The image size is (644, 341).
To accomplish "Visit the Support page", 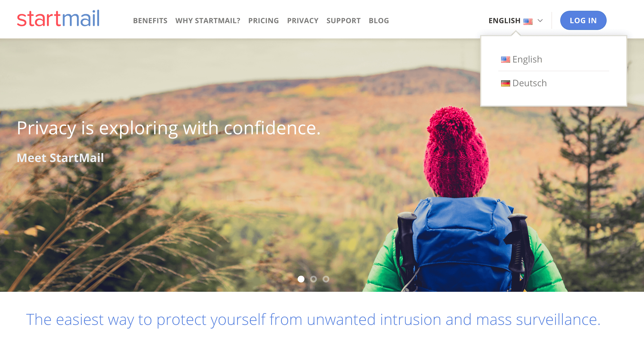I will pos(344,21).
